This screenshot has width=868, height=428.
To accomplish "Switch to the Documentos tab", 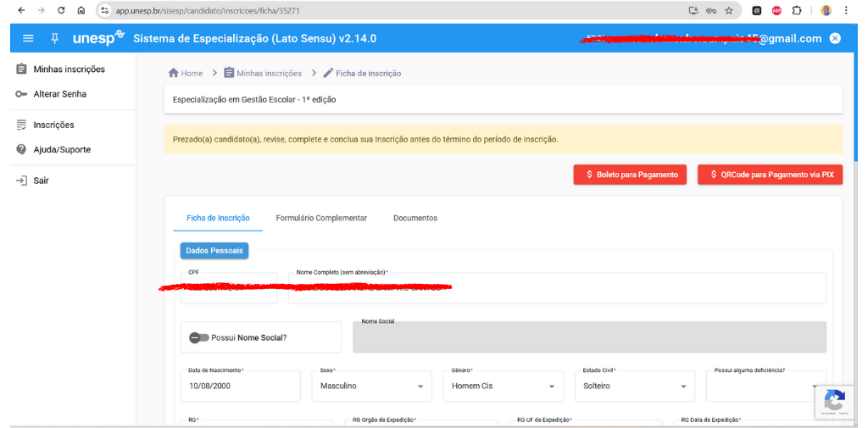I will tap(415, 218).
